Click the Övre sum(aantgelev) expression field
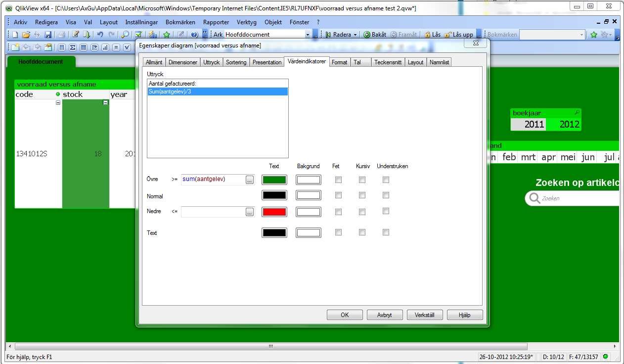624x364 pixels. (213, 180)
